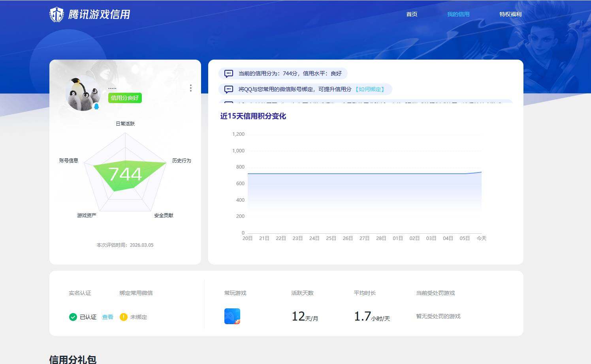Open the 首页 menu item

411,14
